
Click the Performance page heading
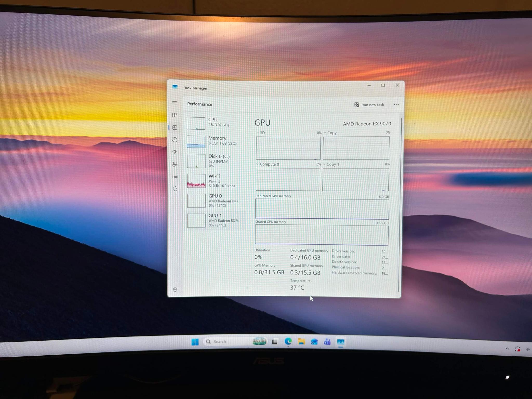click(199, 104)
